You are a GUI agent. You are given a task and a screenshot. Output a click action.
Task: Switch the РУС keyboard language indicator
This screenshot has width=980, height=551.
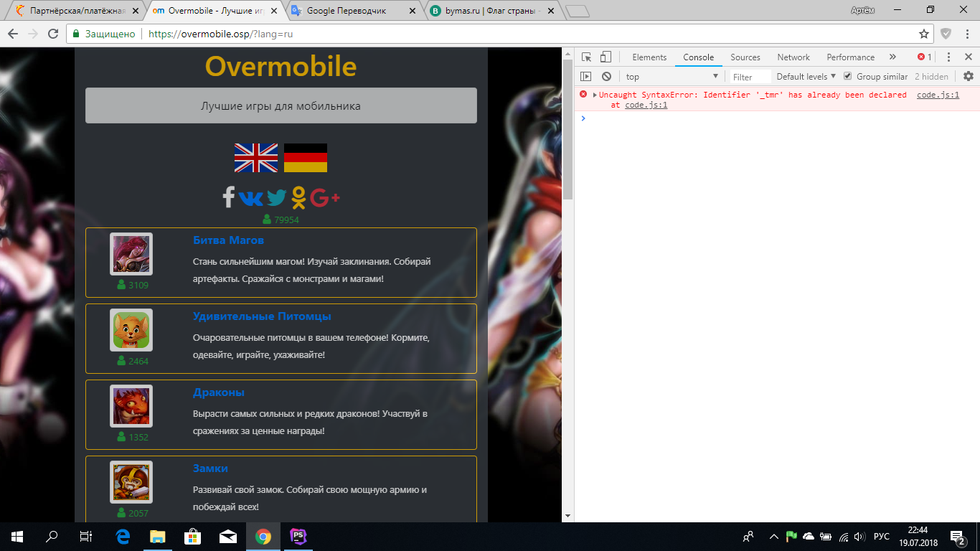tap(882, 537)
